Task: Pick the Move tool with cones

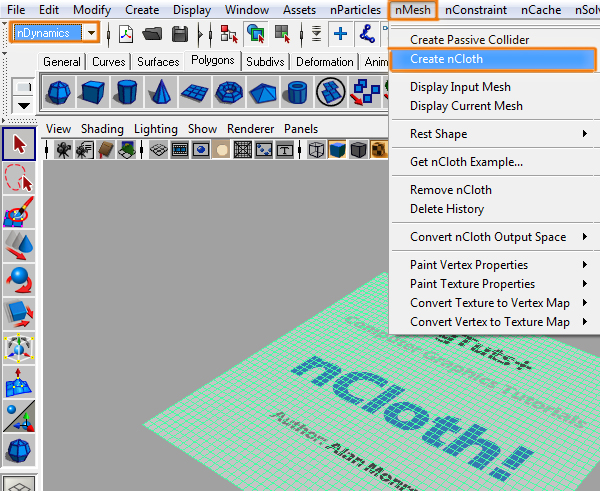Action: click(19, 246)
